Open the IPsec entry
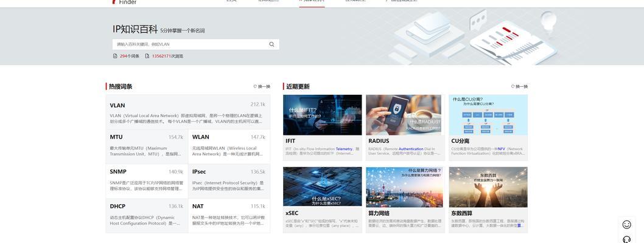 pos(199,172)
